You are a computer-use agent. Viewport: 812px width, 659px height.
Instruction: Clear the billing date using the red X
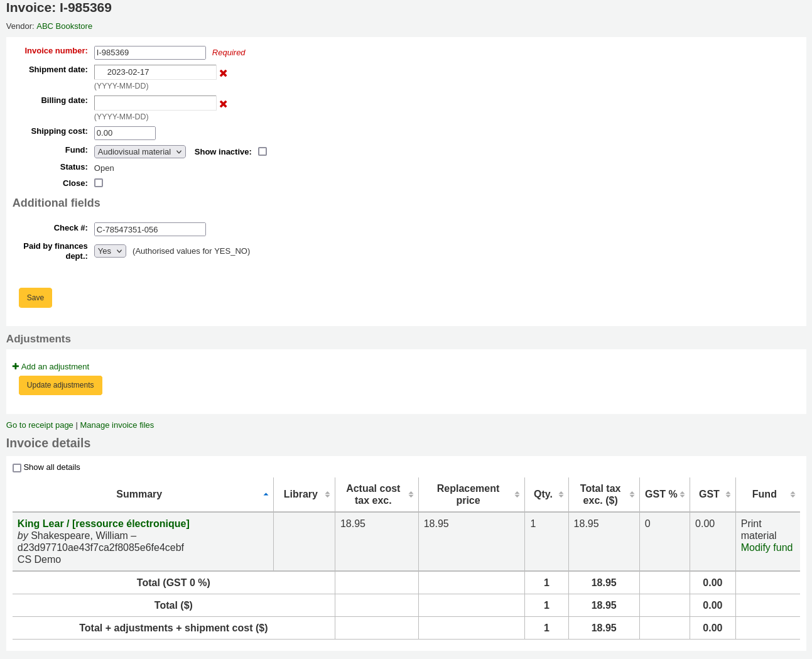[x=224, y=104]
